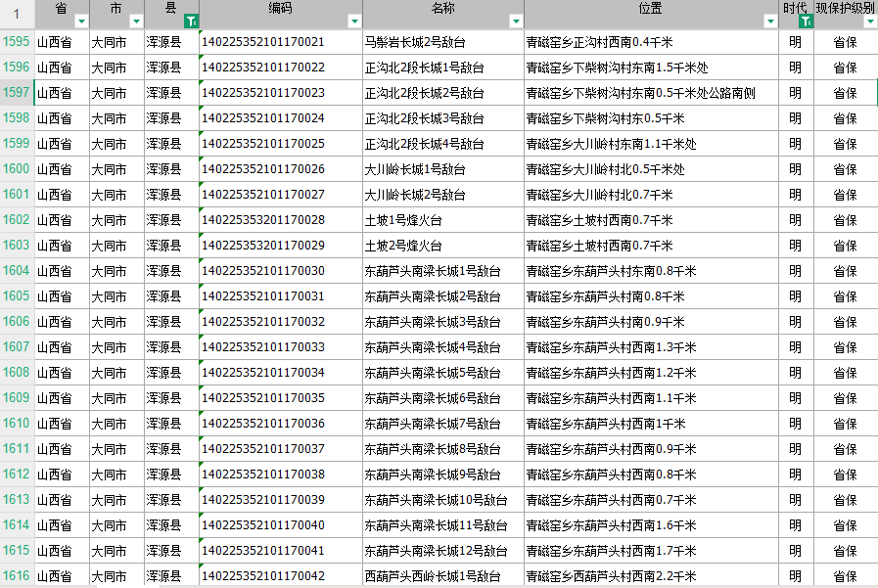Open the 省 column filter dropdown
The image size is (878, 588).
tap(81, 22)
